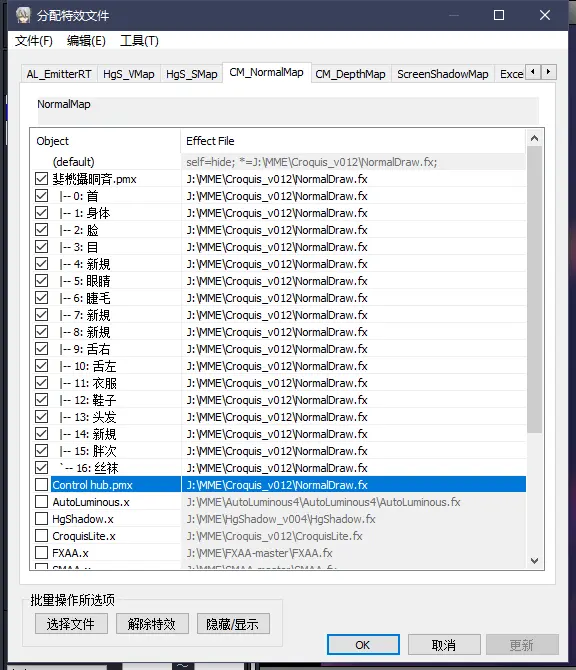Uncheck the '11: 衣服' checkbox

click(41, 382)
